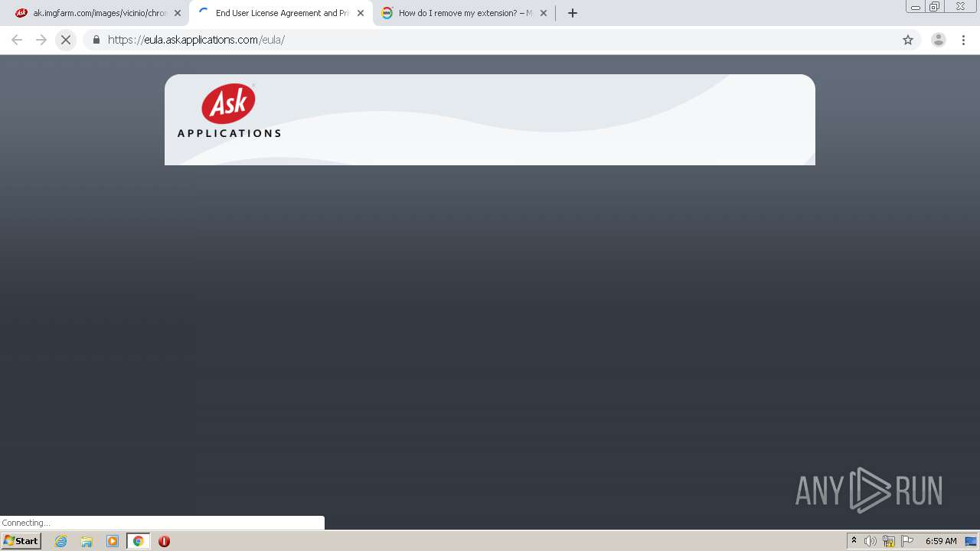This screenshot has width=980, height=551.
Task: Click the show desktop monitor icon
Action: [971, 541]
